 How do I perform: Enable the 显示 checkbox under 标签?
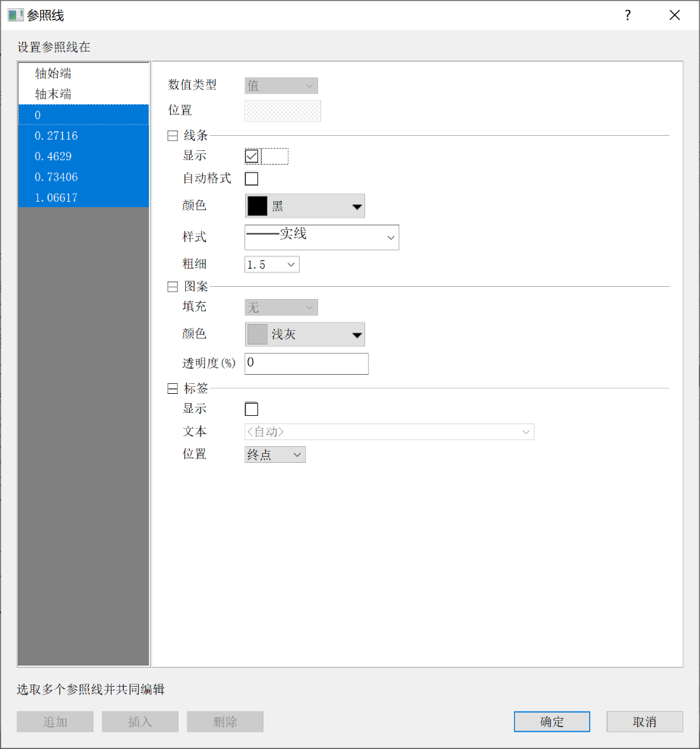coord(252,410)
